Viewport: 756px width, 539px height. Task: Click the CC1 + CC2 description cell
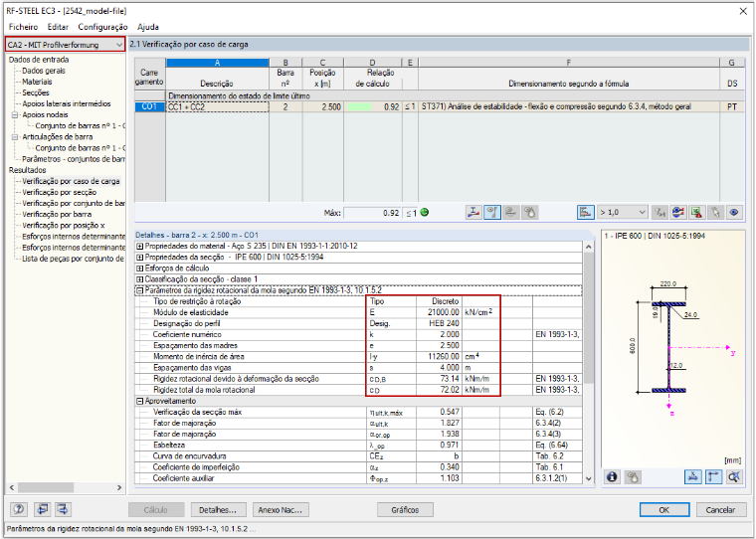coord(218,107)
